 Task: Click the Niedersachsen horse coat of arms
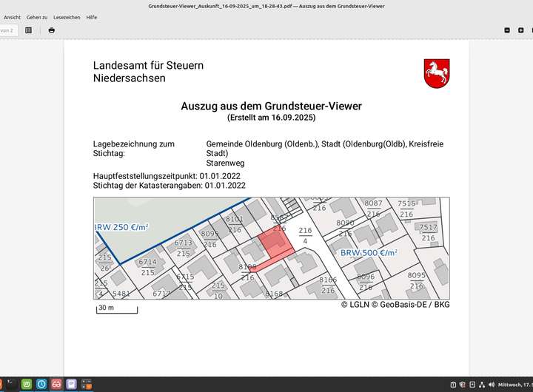pos(437,73)
